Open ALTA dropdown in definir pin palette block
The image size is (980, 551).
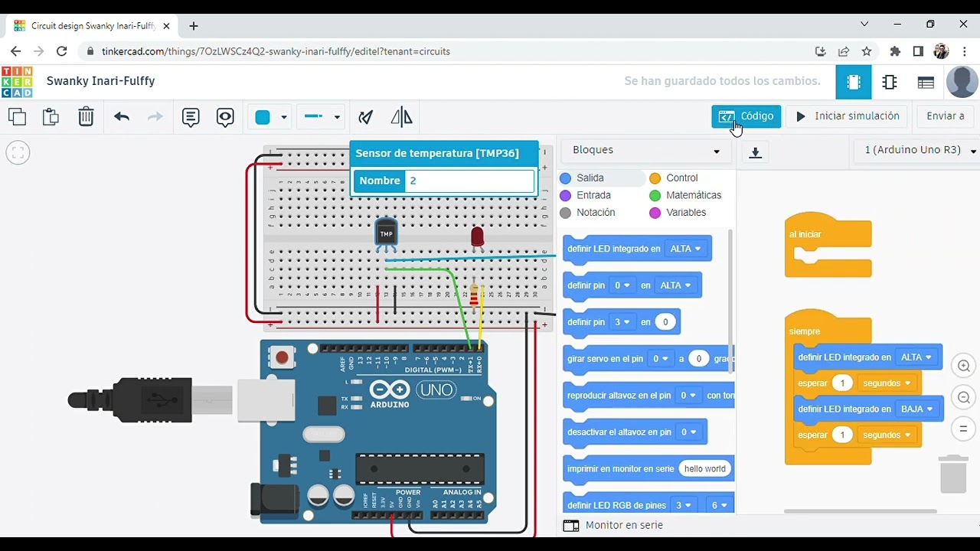point(675,285)
